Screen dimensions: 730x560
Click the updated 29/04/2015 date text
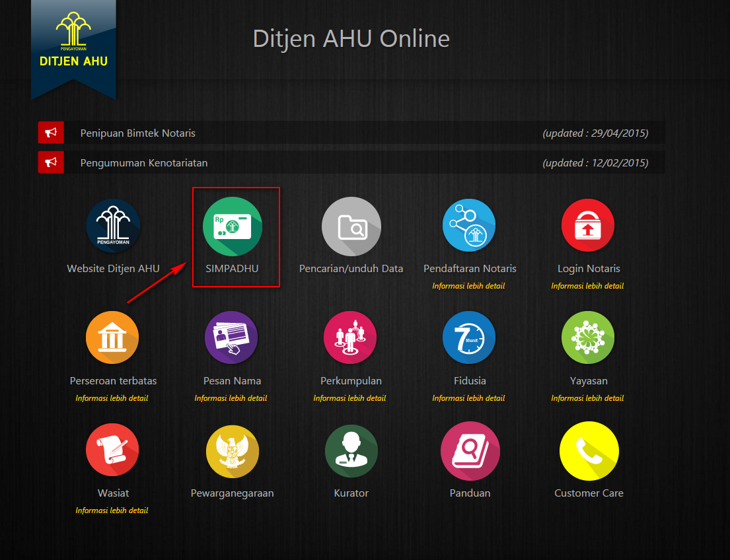[x=595, y=133]
